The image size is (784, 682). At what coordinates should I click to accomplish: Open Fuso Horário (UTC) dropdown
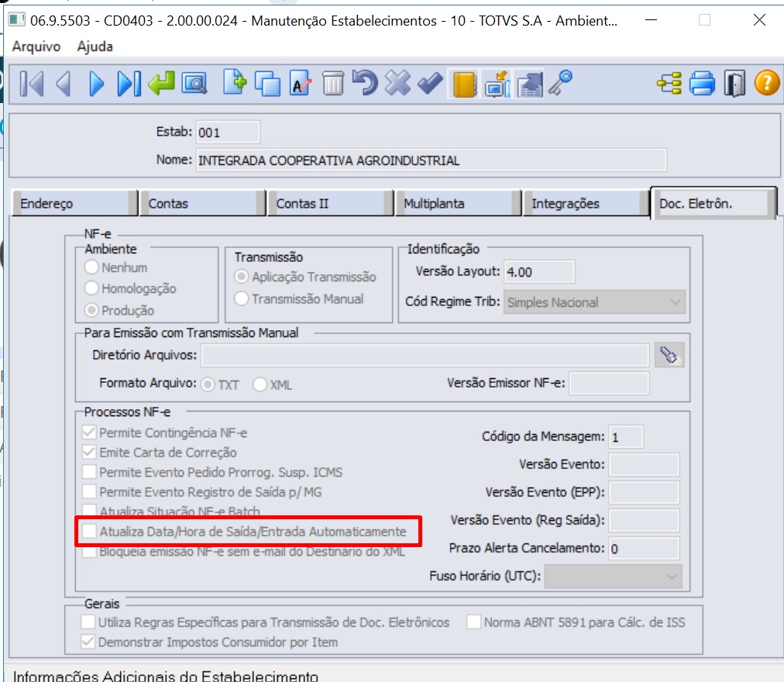tap(613, 577)
